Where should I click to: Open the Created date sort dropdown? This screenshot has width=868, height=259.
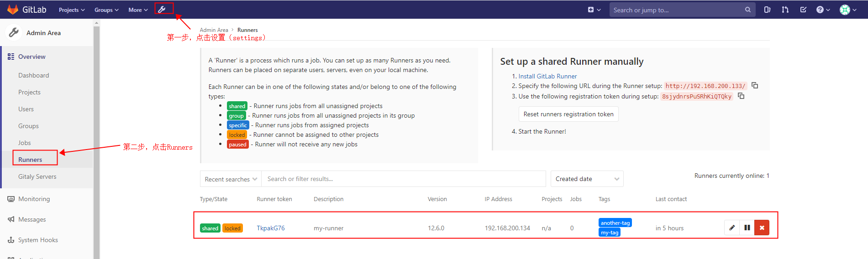587,179
